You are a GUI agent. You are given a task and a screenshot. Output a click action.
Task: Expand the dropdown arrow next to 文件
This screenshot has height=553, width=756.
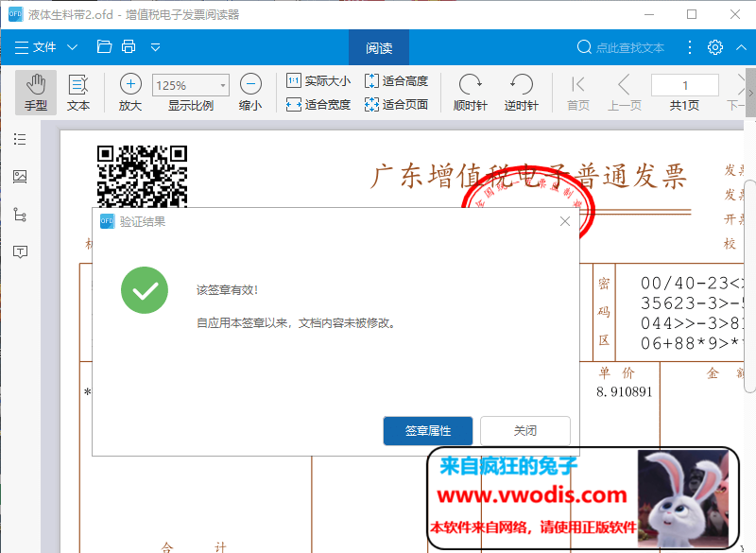[x=73, y=47]
